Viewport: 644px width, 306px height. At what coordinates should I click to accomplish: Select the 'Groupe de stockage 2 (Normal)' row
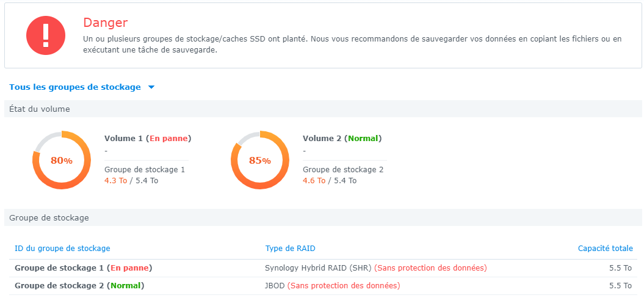click(79, 285)
